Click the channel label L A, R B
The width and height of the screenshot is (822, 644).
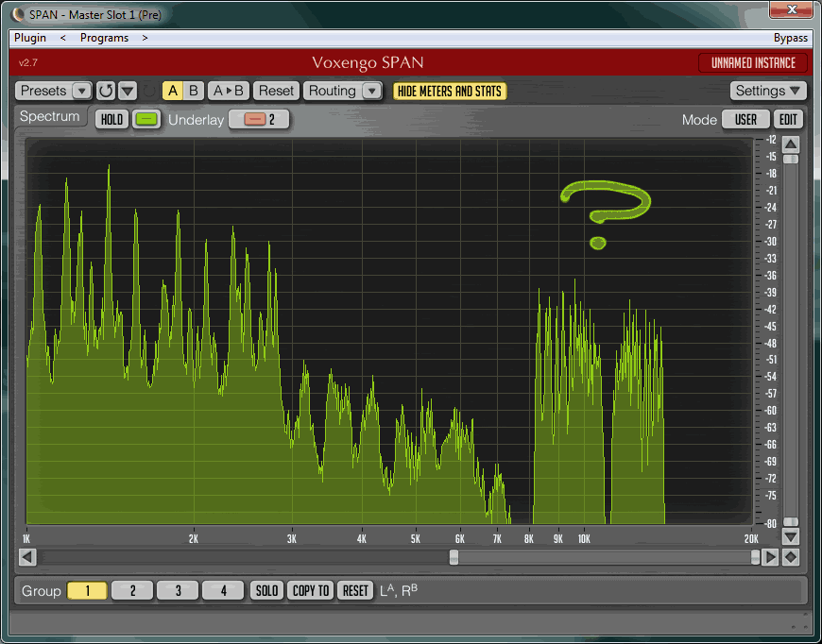point(399,590)
